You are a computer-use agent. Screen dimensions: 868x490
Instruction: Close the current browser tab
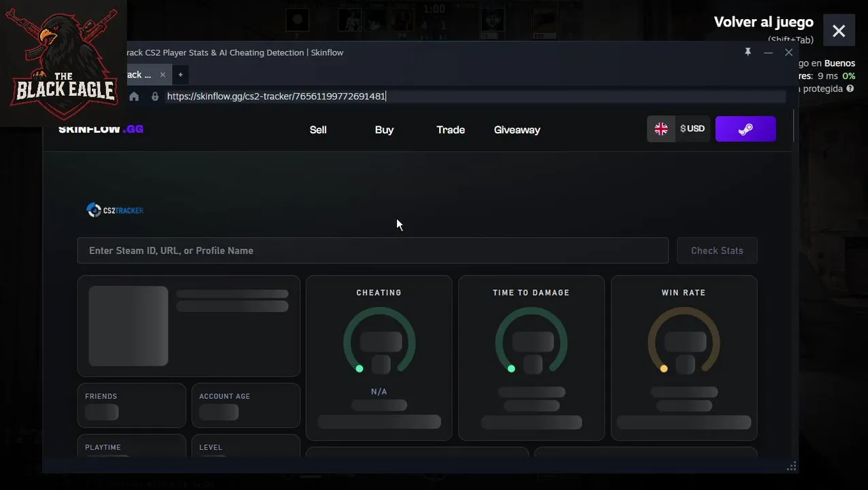(163, 75)
